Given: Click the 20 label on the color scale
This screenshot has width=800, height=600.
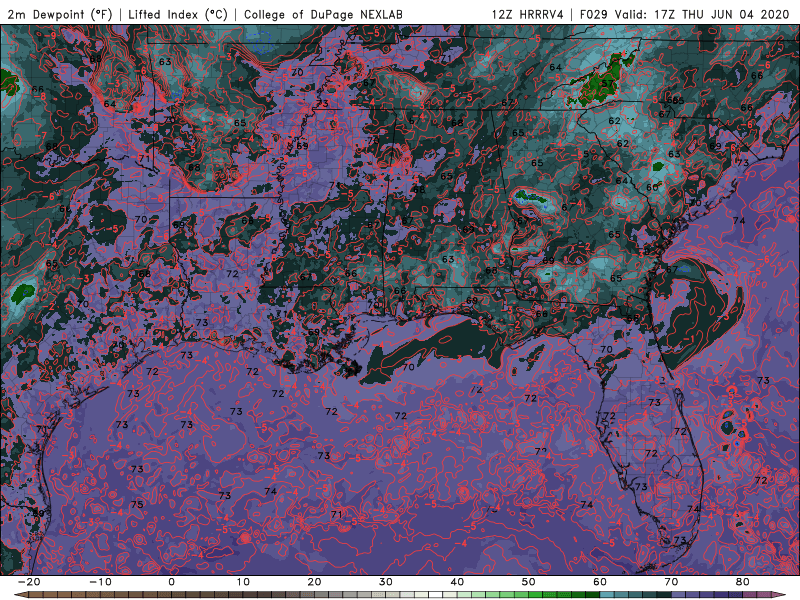Looking at the screenshot, I should tap(314, 582).
